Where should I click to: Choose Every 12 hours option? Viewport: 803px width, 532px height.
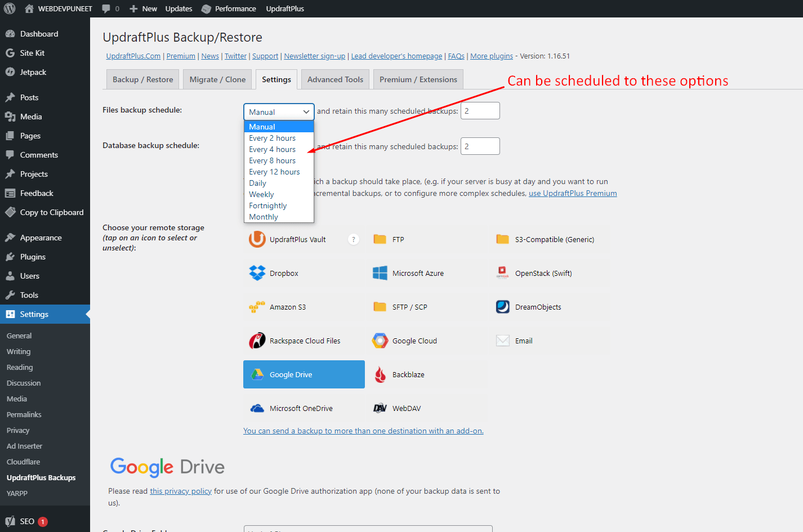click(x=279, y=172)
